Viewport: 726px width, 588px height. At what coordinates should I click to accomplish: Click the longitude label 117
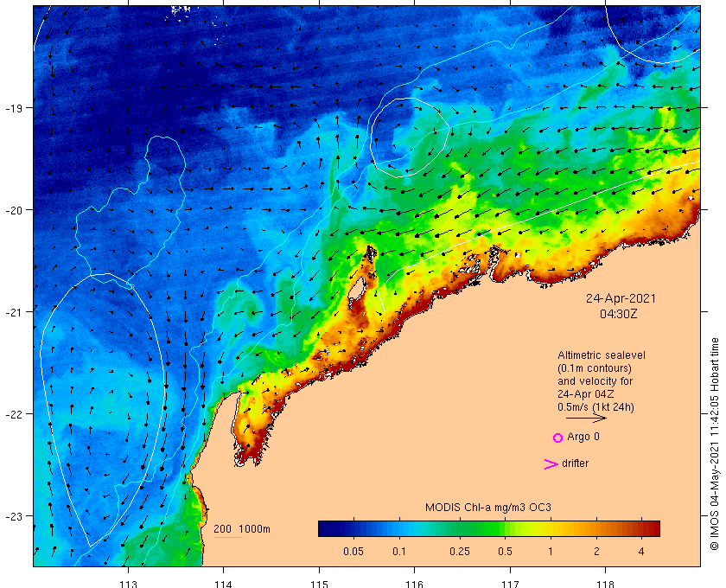pyautogui.click(x=510, y=584)
